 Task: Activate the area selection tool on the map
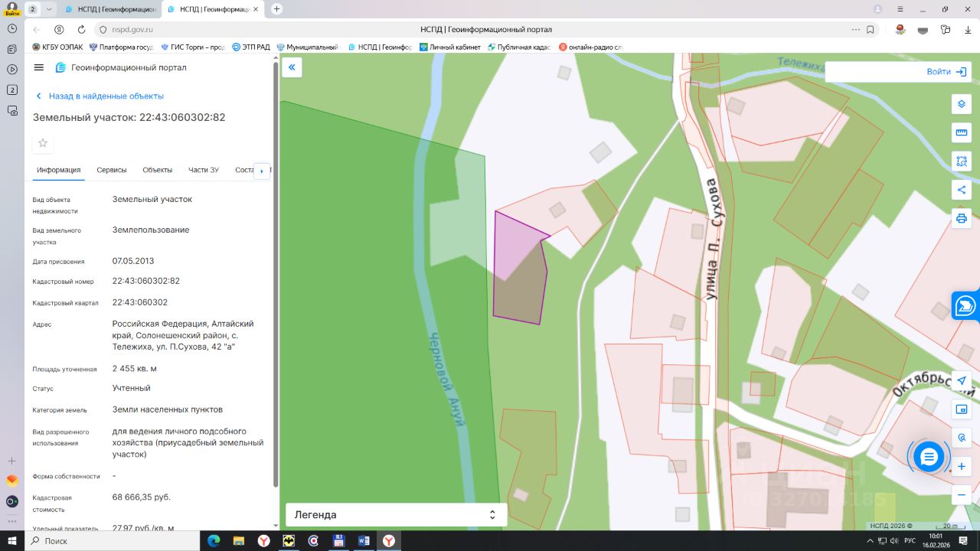(962, 161)
